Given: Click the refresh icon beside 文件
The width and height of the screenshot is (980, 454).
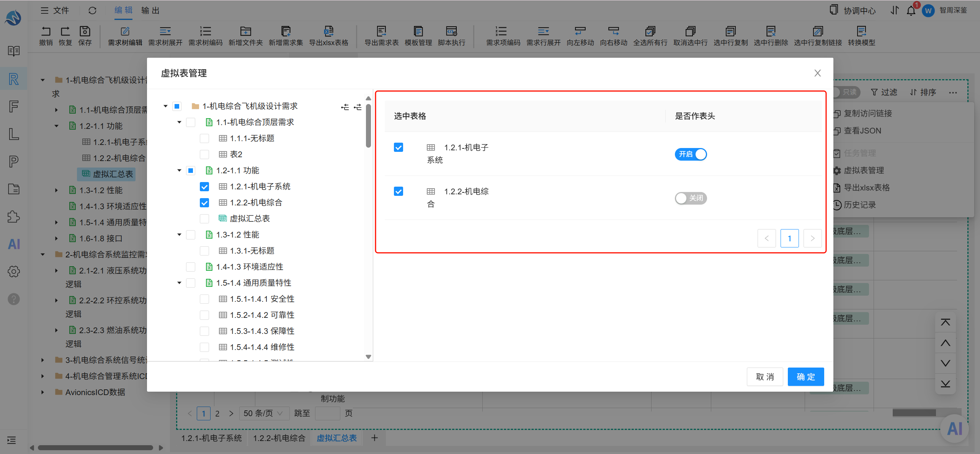Looking at the screenshot, I should 92,10.
